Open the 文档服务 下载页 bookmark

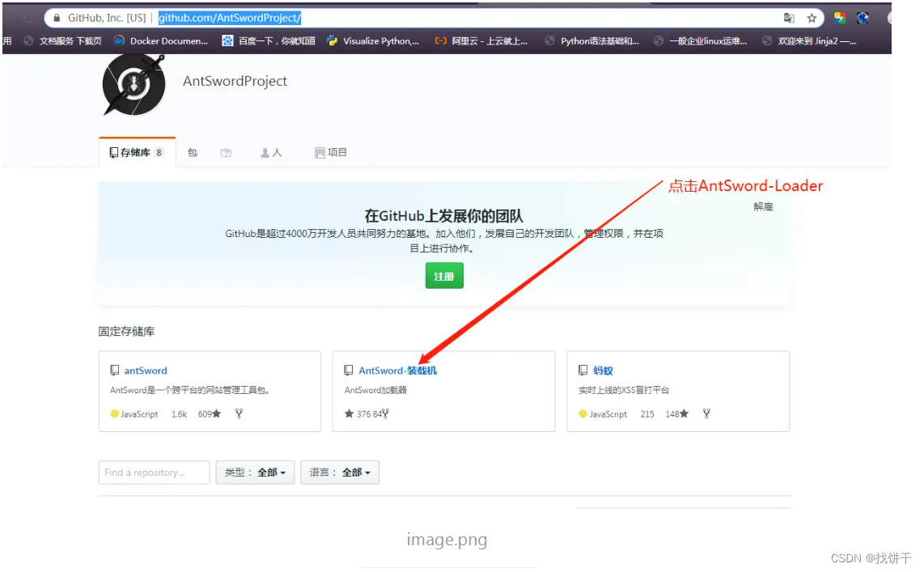coord(62,41)
